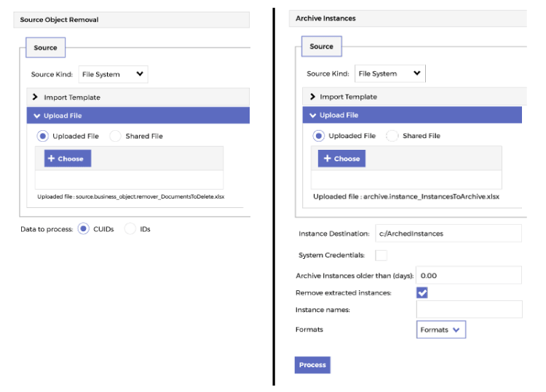
Task: Click the 'Remove extracted instances:' label
Action: (343, 293)
